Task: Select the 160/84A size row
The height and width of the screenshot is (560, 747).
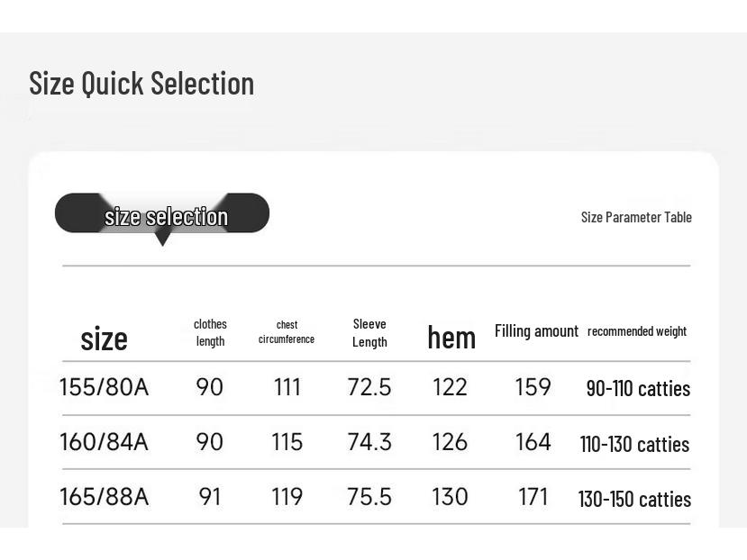Action: [104, 442]
